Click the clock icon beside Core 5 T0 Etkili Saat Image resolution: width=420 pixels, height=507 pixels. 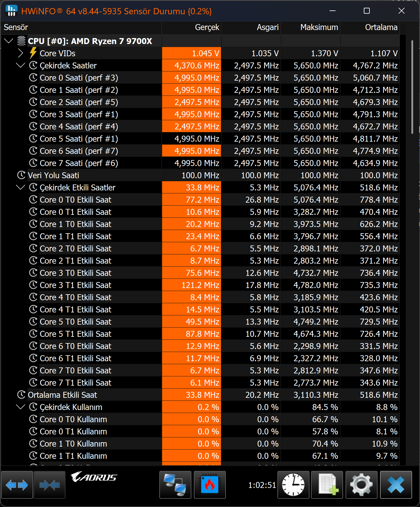pyautogui.click(x=33, y=322)
